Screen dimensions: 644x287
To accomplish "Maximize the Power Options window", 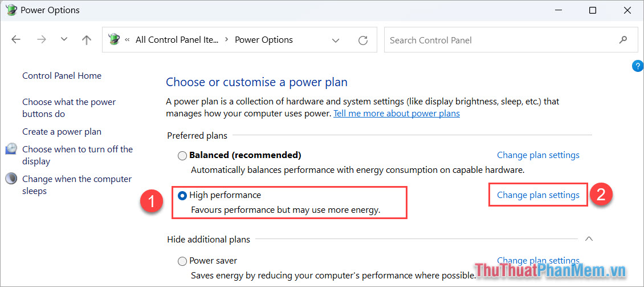I will coord(592,10).
